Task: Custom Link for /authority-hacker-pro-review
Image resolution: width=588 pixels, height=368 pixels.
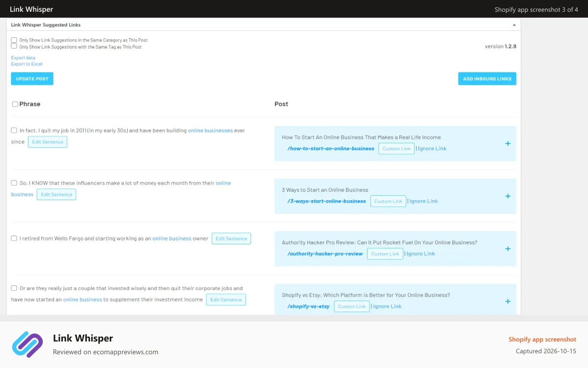Action: [x=385, y=254]
